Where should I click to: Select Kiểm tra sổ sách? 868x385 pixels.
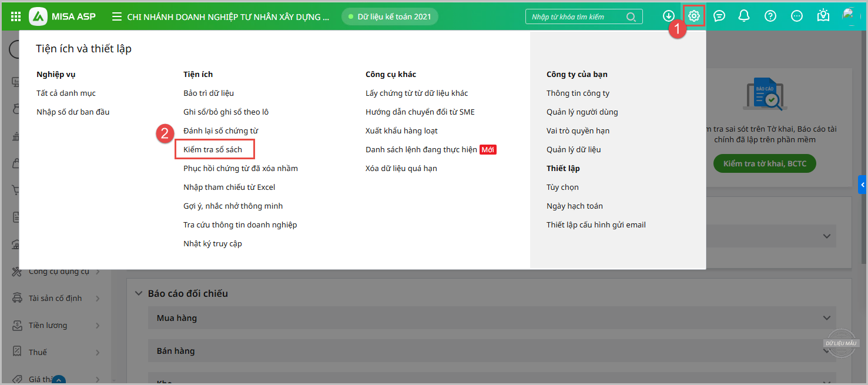[213, 149]
